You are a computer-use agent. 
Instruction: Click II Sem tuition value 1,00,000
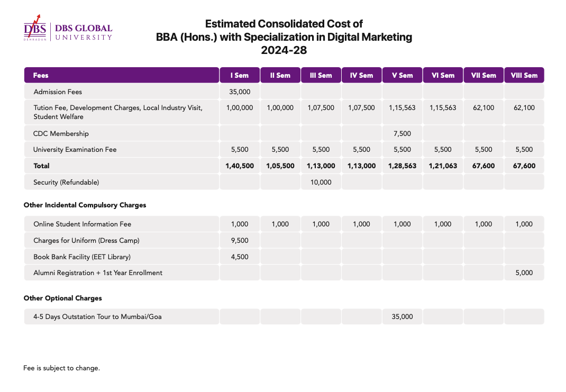pyautogui.click(x=280, y=107)
